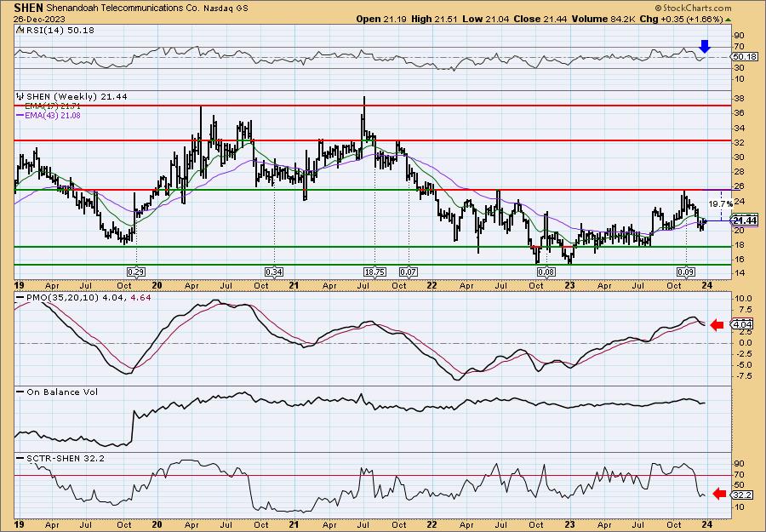The width and height of the screenshot is (766, 532).
Task: Click the RSI line icon before RSI(14)
Action: 20,31
